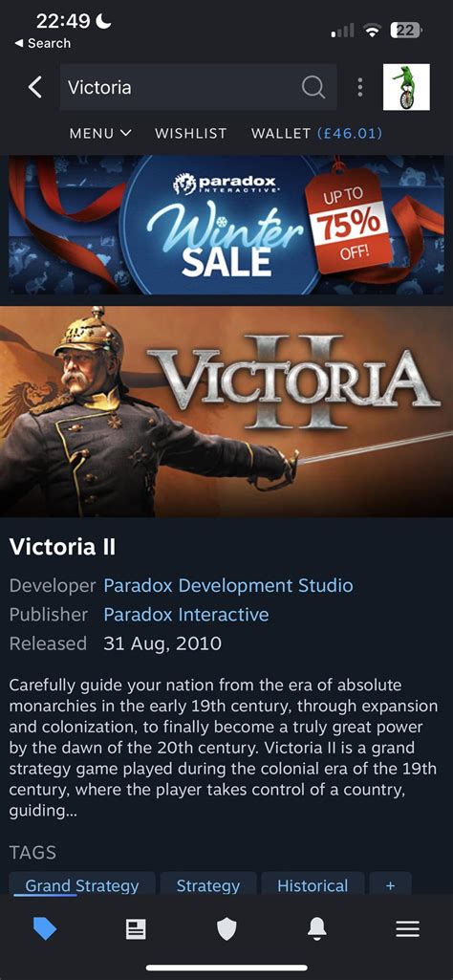Image resolution: width=453 pixels, height=980 pixels.
Task: Expand more tags with the plus button
Action: (x=391, y=884)
